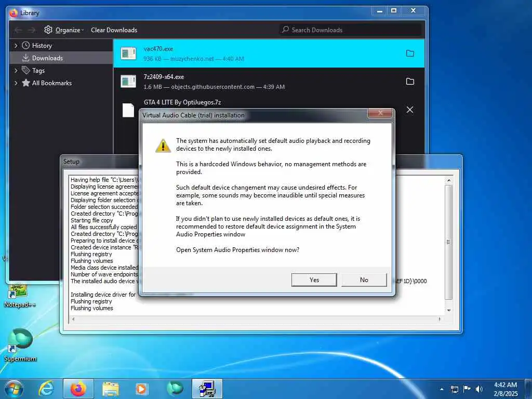Open the Windows Start menu
This screenshot has height=399, width=532.
click(x=14, y=389)
